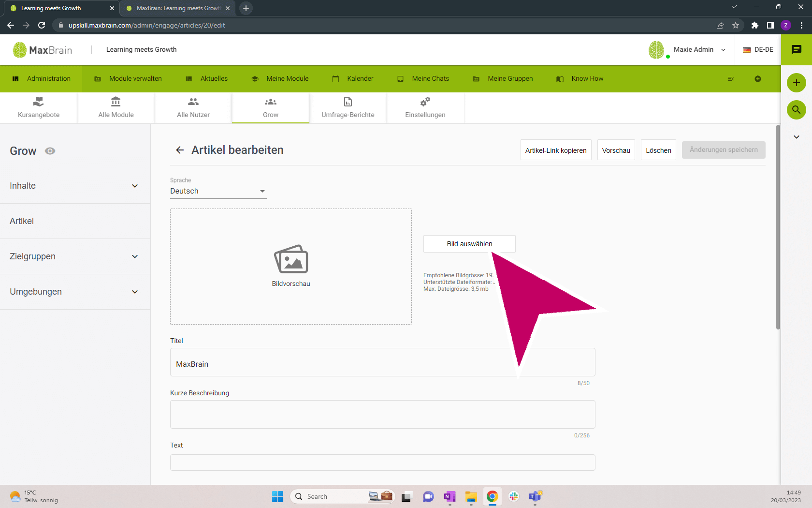Click the taskbar Search box
The image size is (812, 508).
click(x=342, y=496)
